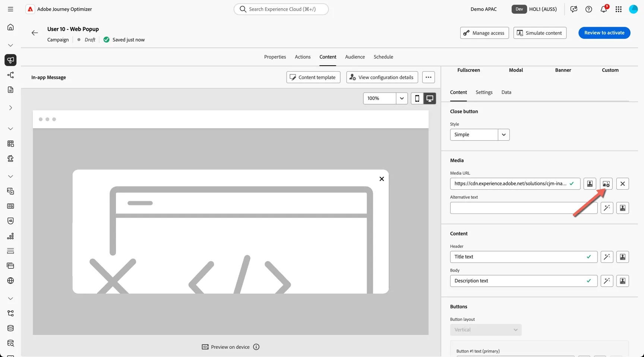644x357 pixels.
Task: Click the Header Title text field
Action: [x=524, y=257]
